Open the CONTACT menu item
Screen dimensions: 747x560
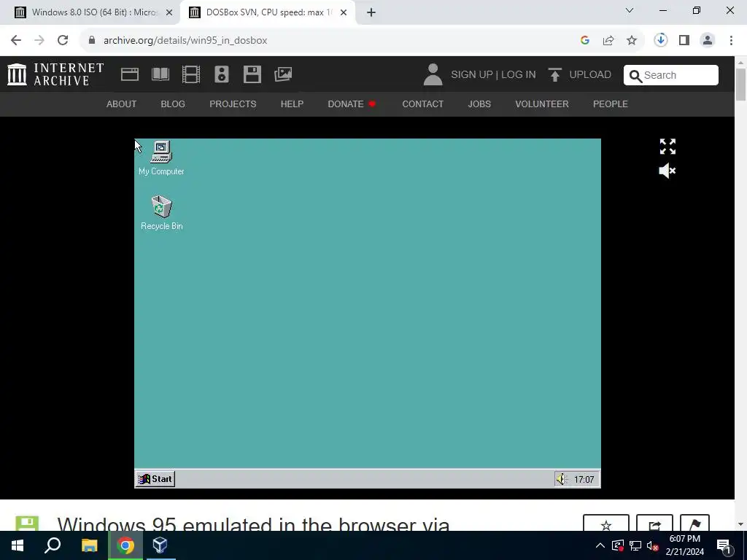(422, 104)
